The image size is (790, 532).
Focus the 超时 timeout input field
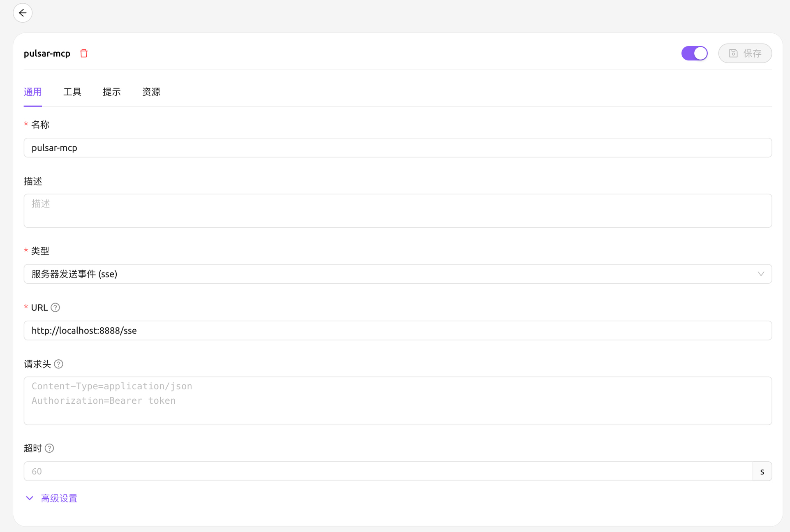tap(388, 471)
